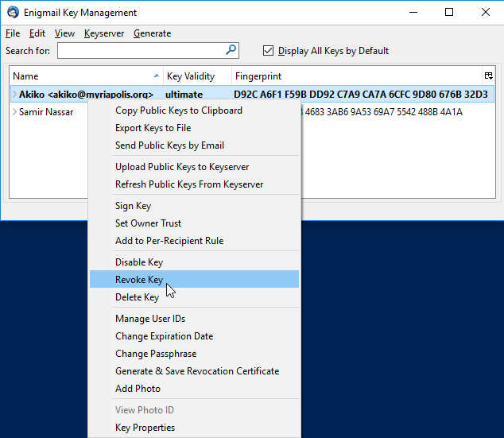Click Akiko's fingerprint D92C A6F1 text
The image size is (504, 438).
pyautogui.click(x=361, y=94)
